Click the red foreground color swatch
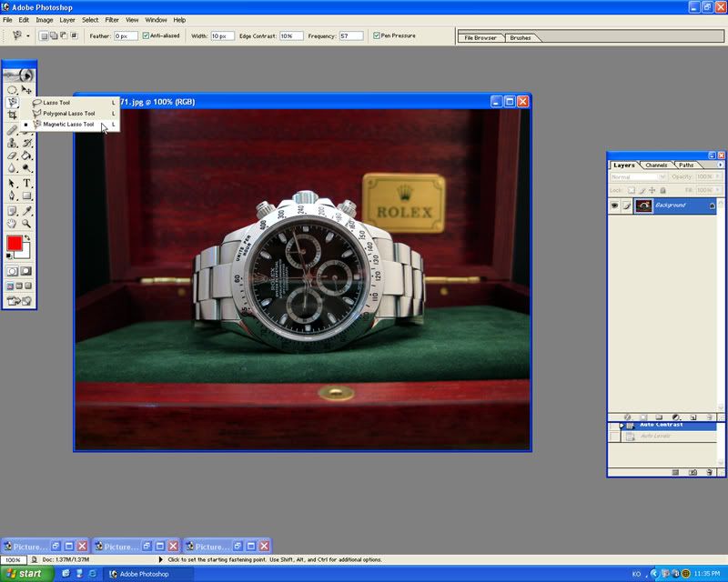 pyautogui.click(x=14, y=243)
